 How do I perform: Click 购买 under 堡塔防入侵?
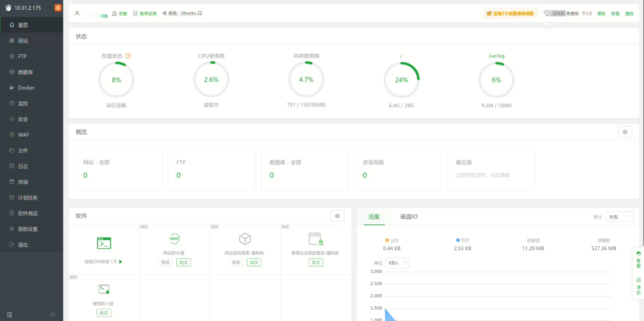(x=104, y=313)
